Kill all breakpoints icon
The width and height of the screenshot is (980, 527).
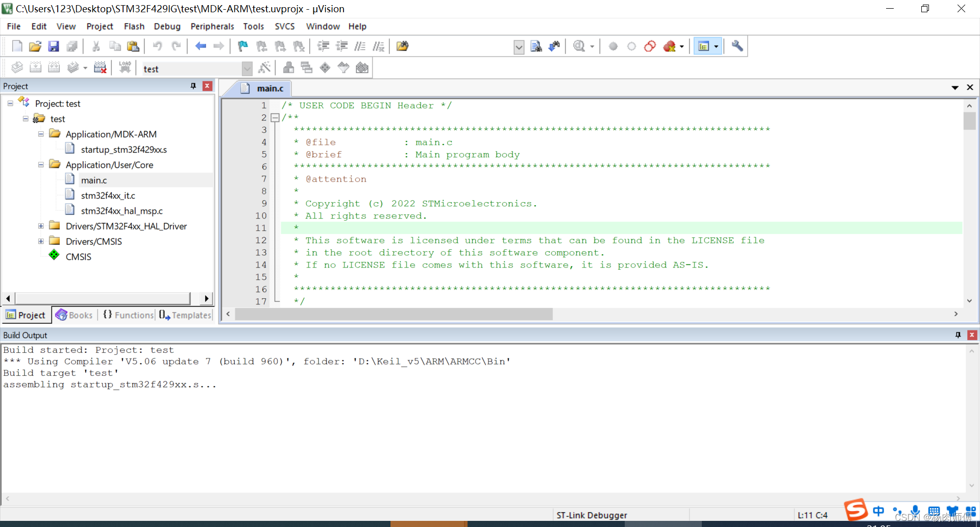670,46
